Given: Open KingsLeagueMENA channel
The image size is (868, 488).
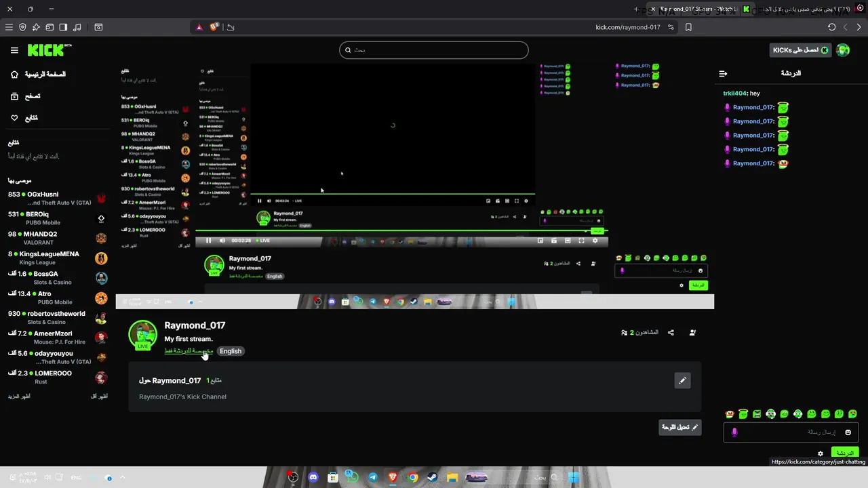Looking at the screenshot, I should point(58,258).
